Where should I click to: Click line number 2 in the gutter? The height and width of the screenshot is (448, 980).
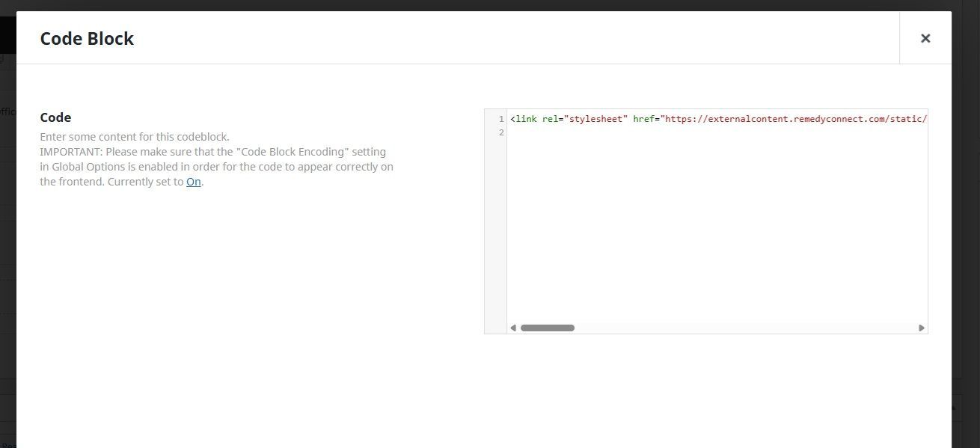tap(500, 131)
